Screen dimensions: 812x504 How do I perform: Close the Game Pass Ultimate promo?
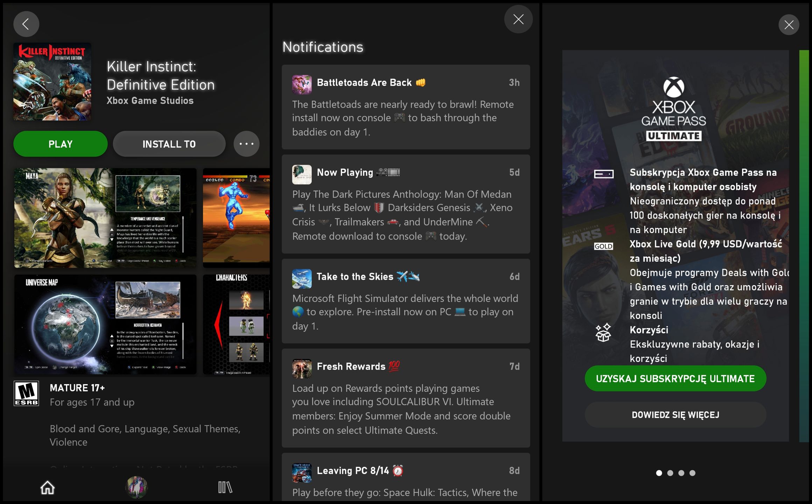(x=789, y=25)
